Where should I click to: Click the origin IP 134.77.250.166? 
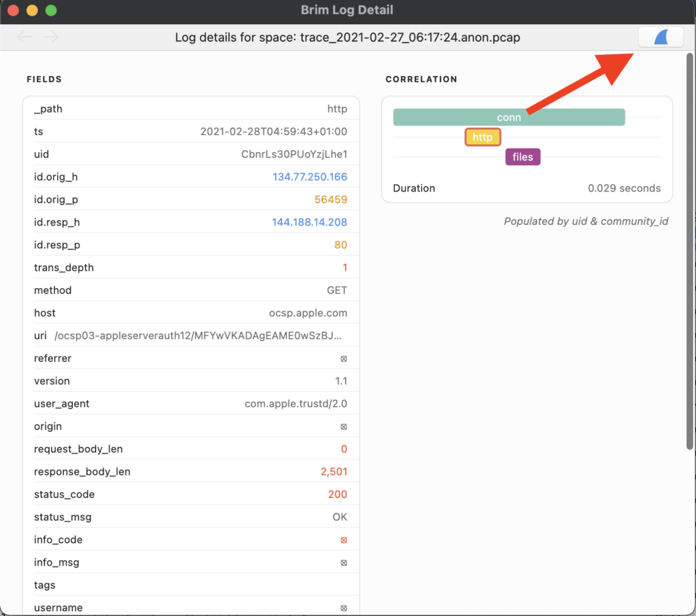coord(309,177)
